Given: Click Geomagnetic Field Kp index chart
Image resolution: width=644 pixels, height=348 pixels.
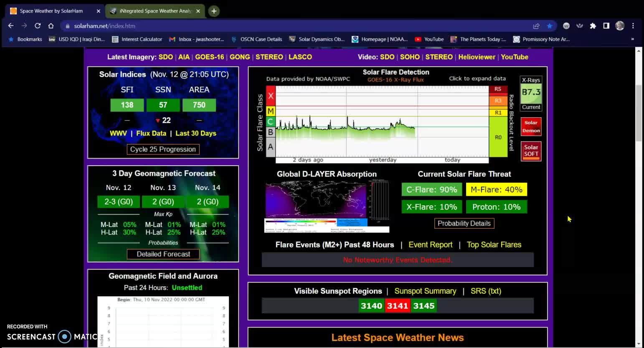Looking at the screenshot, I should pos(163,321).
